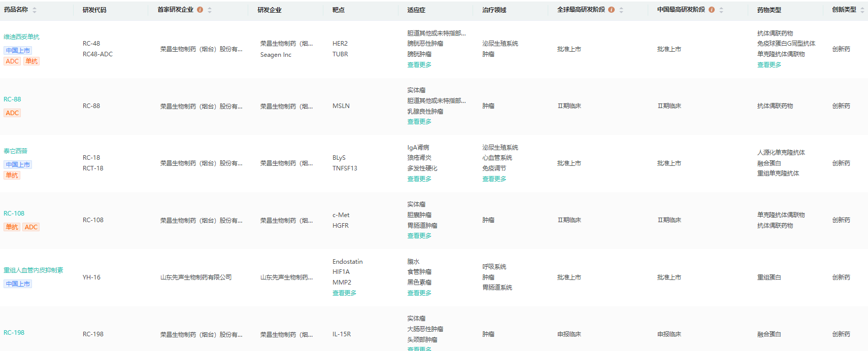
Task: Click the 治疗领域 column header
Action: (x=494, y=10)
